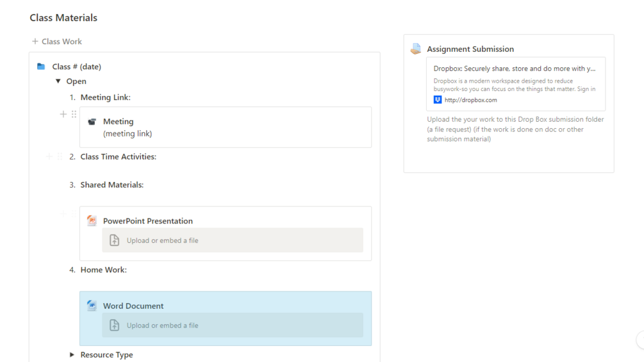Click the Assignment Submission icon
644x362 pixels.
pos(416,49)
